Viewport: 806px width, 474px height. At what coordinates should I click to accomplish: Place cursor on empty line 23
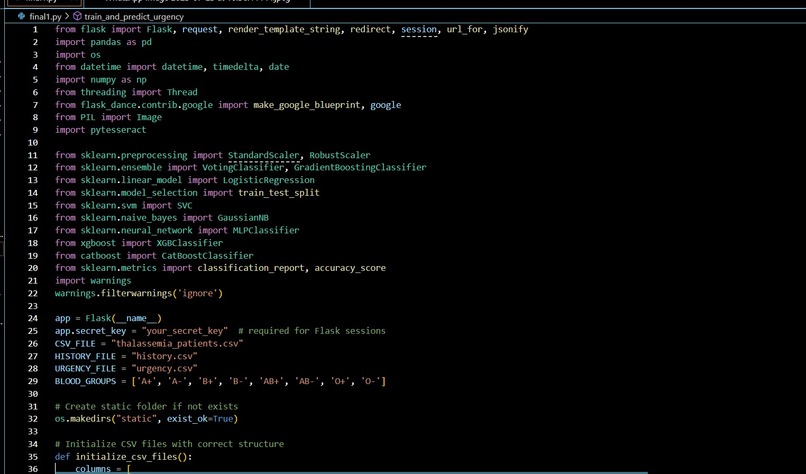[206, 306]
